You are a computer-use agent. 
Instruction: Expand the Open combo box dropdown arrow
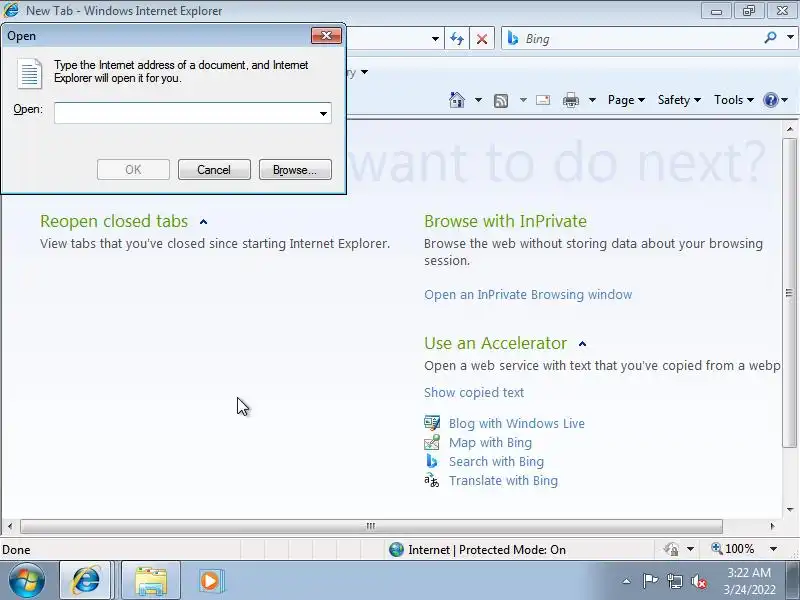point(323,113)
